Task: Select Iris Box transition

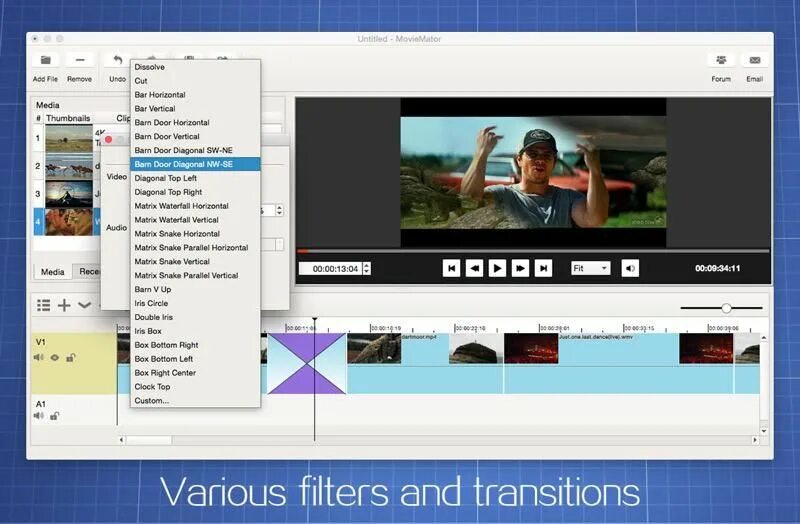Action: coord(195,331)
